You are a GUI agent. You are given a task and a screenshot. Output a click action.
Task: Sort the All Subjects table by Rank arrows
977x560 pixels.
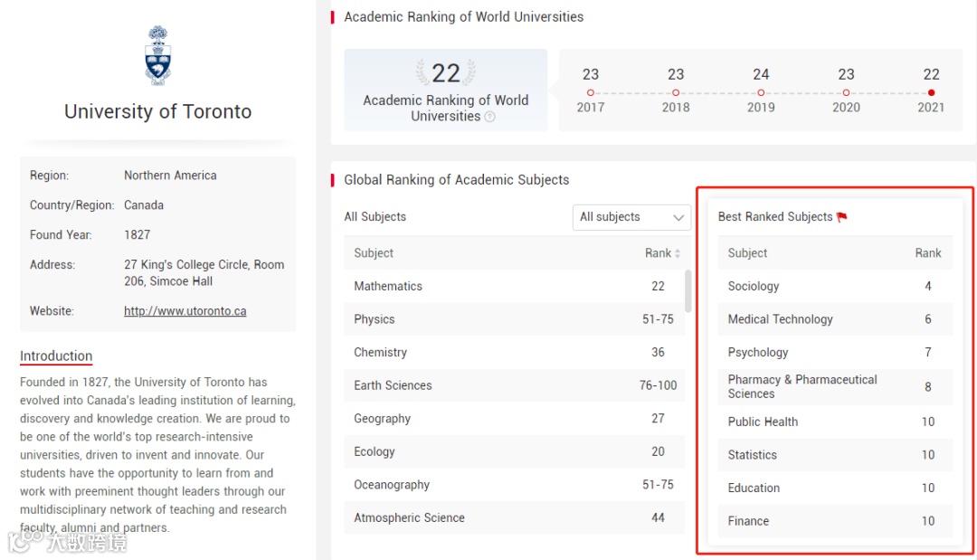[x=678, y=253]
